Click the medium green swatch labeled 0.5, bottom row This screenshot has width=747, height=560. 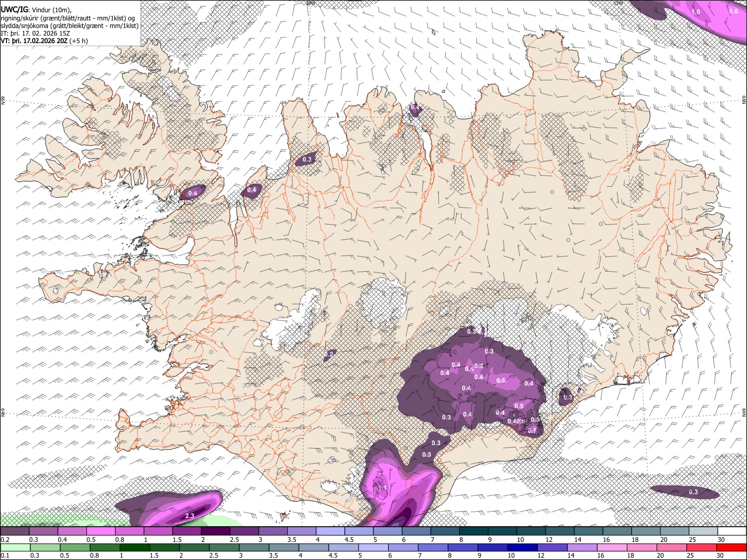75,547
